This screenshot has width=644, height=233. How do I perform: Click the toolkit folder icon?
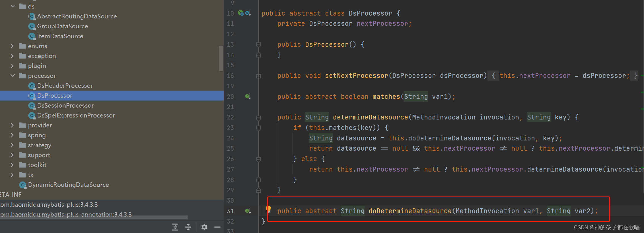click(23, 165)
